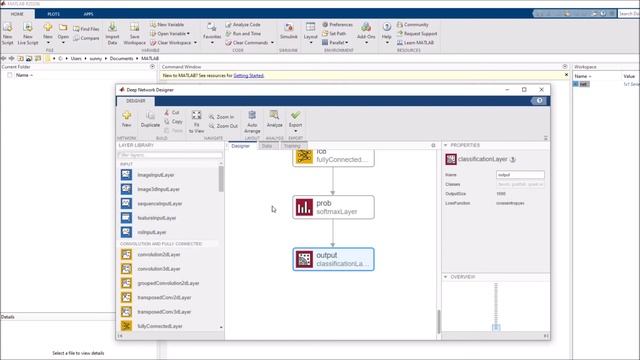Click Fit to View icon
Screen dimensions: 640x360
pyautogui.click(x=196, y=116)
